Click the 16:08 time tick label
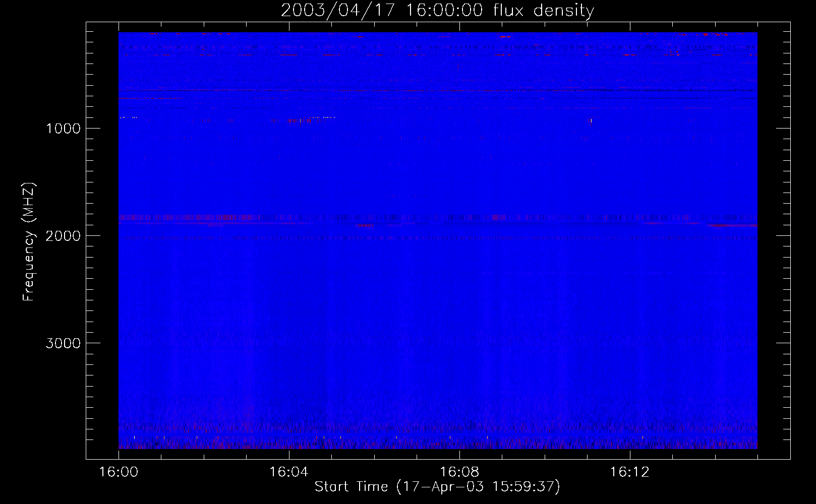This screenshot has width=816, height=504. [459, 472]
